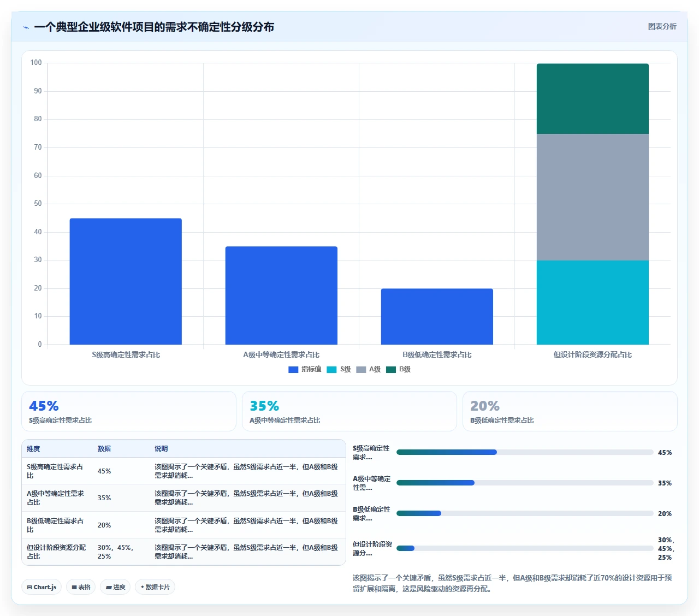
Task: Toggle the S级 legend item
Action: coord(339,370)
